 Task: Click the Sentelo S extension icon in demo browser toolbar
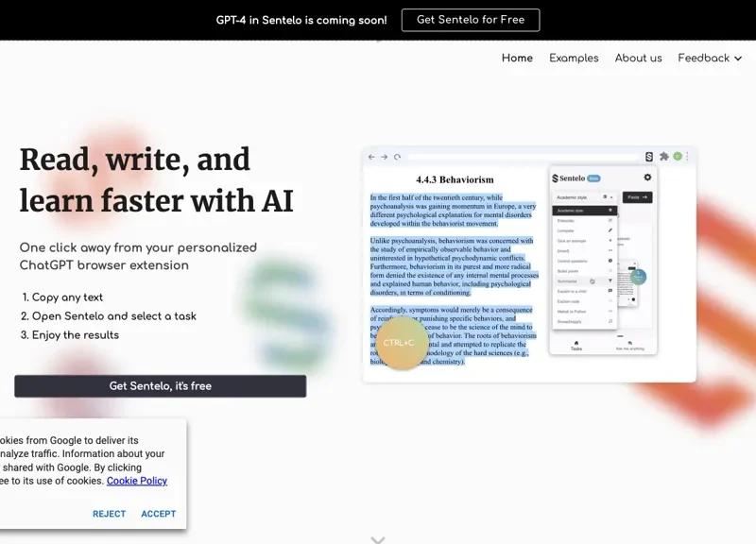[x=649, y=157]
